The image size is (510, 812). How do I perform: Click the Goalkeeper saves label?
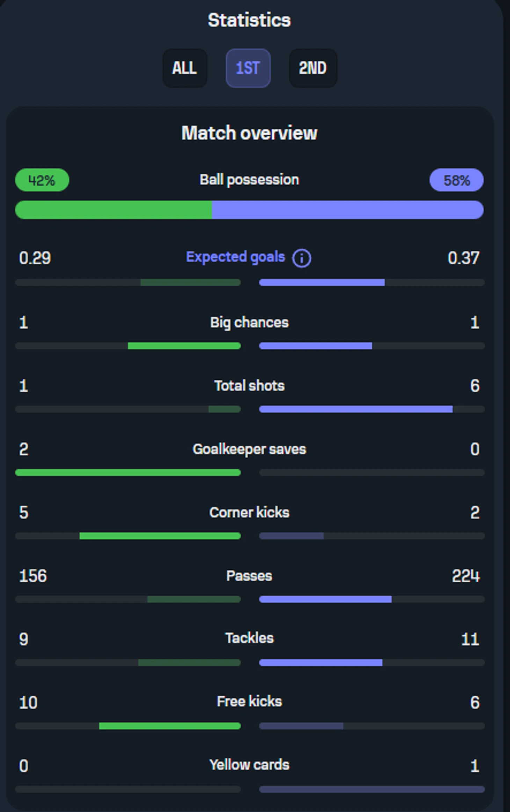[249, 449]
